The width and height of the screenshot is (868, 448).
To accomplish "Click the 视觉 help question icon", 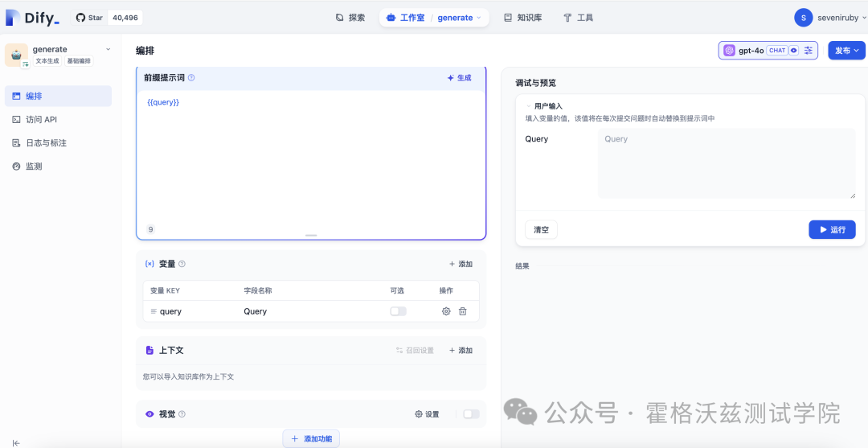I will coord(182,414).
